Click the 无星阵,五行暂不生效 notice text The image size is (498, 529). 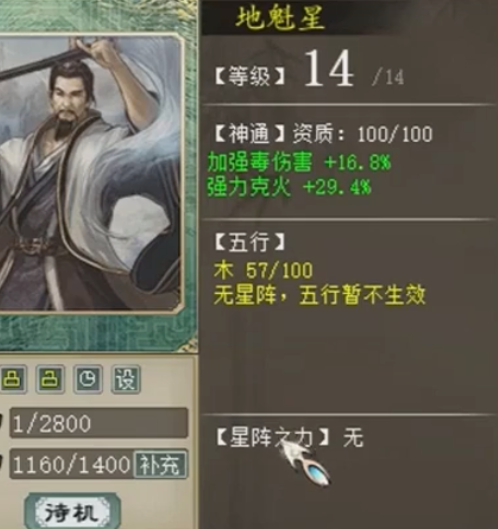click(x=320, y=295)
